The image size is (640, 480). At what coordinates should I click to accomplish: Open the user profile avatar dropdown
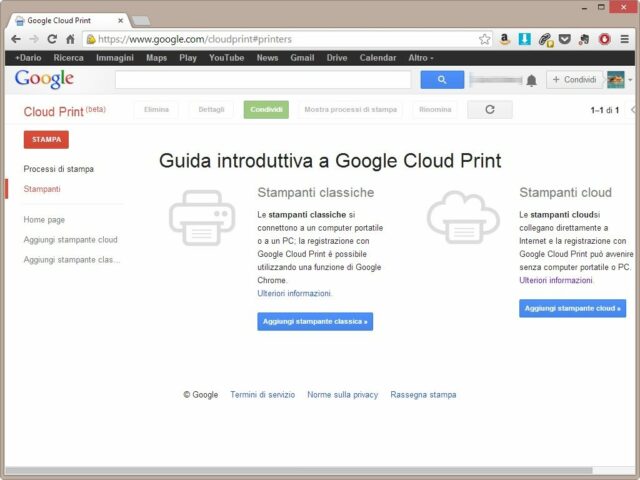[x=619, y=80]
